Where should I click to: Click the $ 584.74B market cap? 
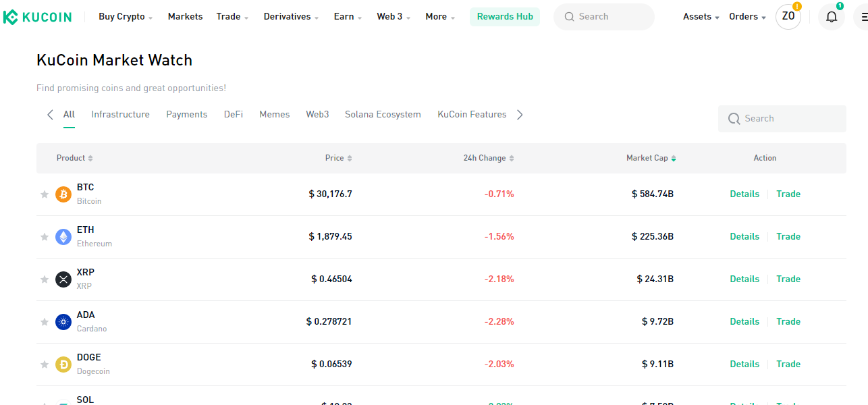coord(653,194)
